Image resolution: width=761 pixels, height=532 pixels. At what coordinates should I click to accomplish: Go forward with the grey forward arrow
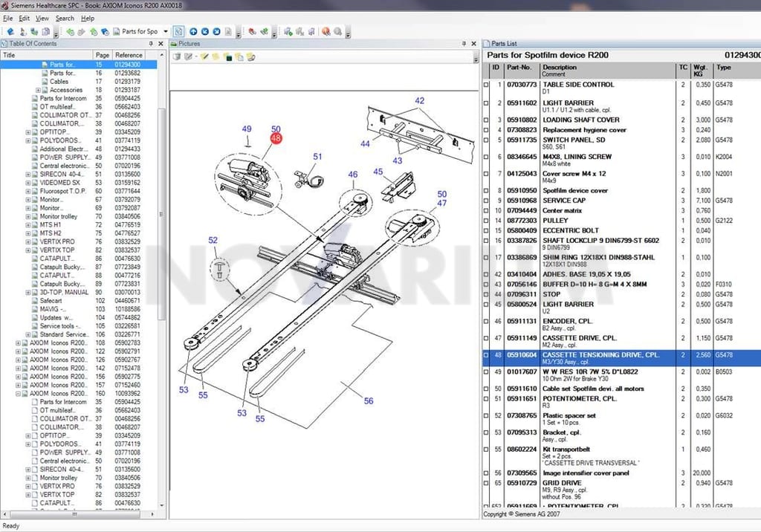coord(81,31)
